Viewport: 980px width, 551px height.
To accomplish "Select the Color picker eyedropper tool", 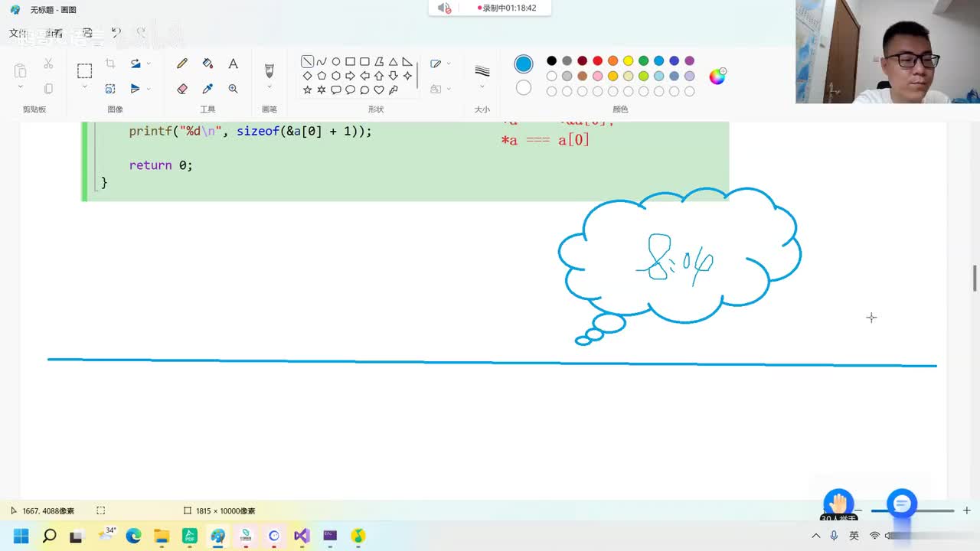I will pyautogui.click(x=207, y=89).
